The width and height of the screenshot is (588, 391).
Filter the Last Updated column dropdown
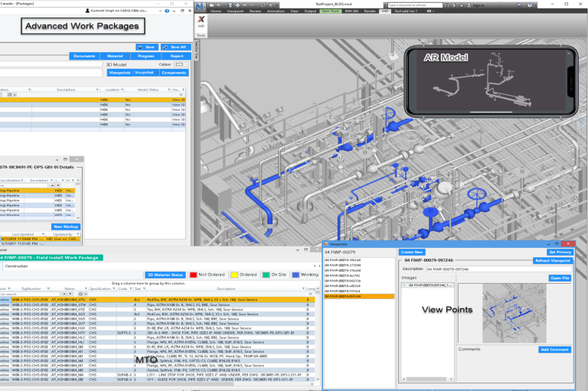click(43, 234)
